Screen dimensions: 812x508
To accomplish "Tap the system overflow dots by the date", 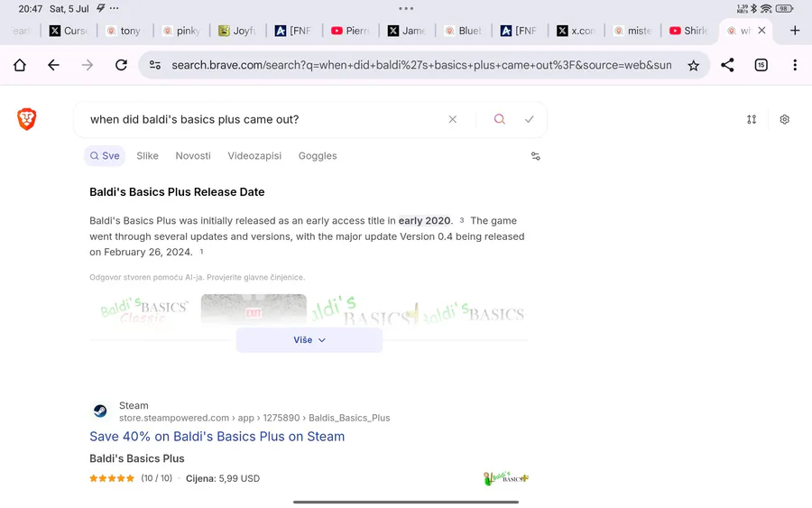I will [115, 8].
